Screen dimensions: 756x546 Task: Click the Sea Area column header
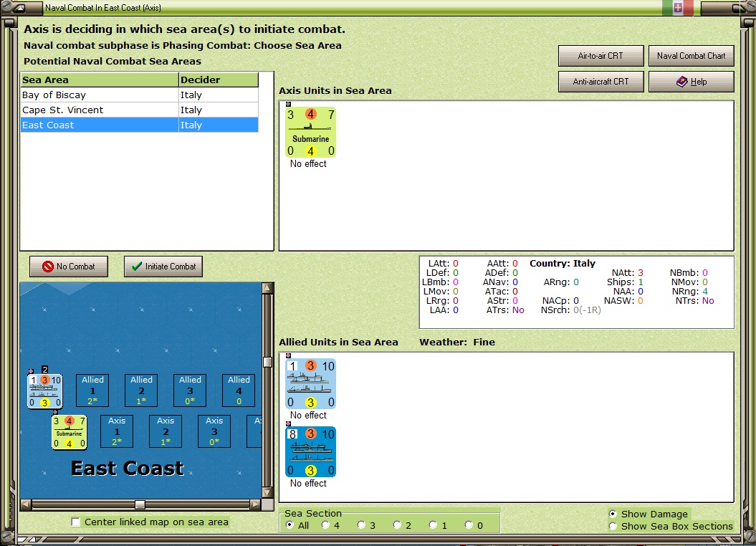tap(100, 80)
